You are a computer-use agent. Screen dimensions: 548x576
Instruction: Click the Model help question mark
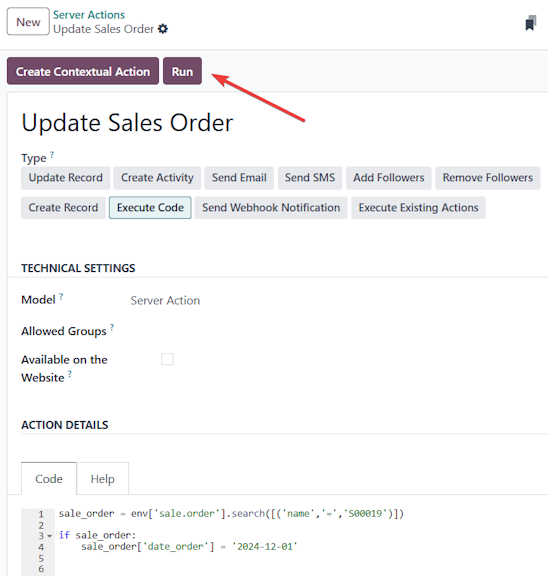[x=61, y=296]
